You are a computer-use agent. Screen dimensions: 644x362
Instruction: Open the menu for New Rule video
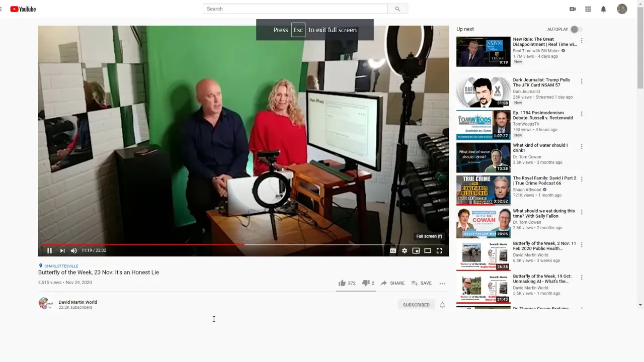[x=582, y=41]
